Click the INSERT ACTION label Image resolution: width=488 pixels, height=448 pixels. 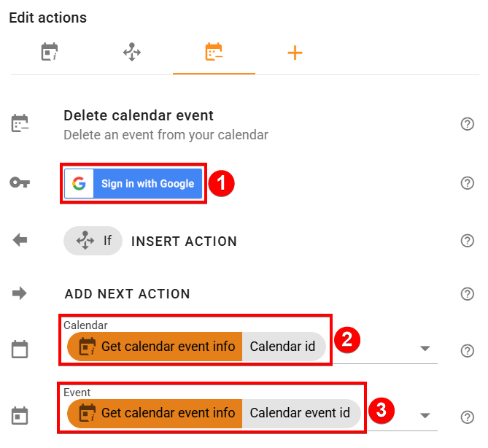point(184,242)
